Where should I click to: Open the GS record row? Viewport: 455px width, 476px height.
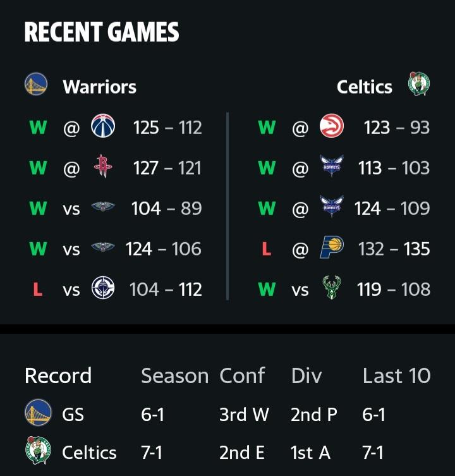pos(227,414)
